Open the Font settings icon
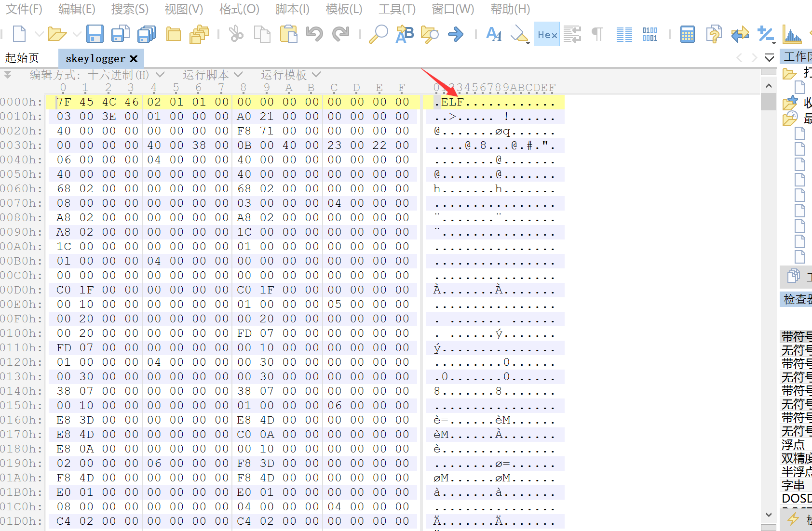Image resolution: width=812 pixels, height=531 pixels. click(x=494, y=34)
